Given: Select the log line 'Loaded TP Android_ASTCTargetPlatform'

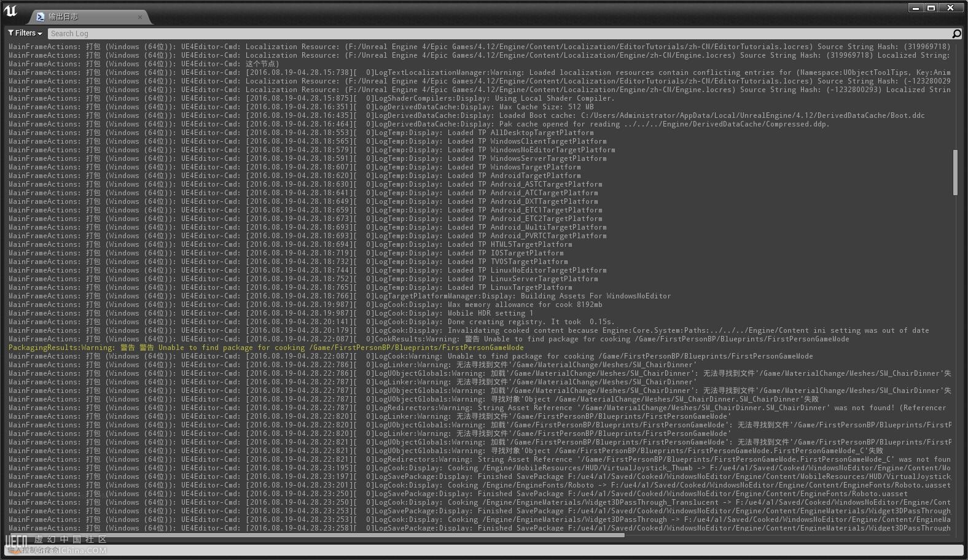Looking at the screenshot, I should pos(305,184).
